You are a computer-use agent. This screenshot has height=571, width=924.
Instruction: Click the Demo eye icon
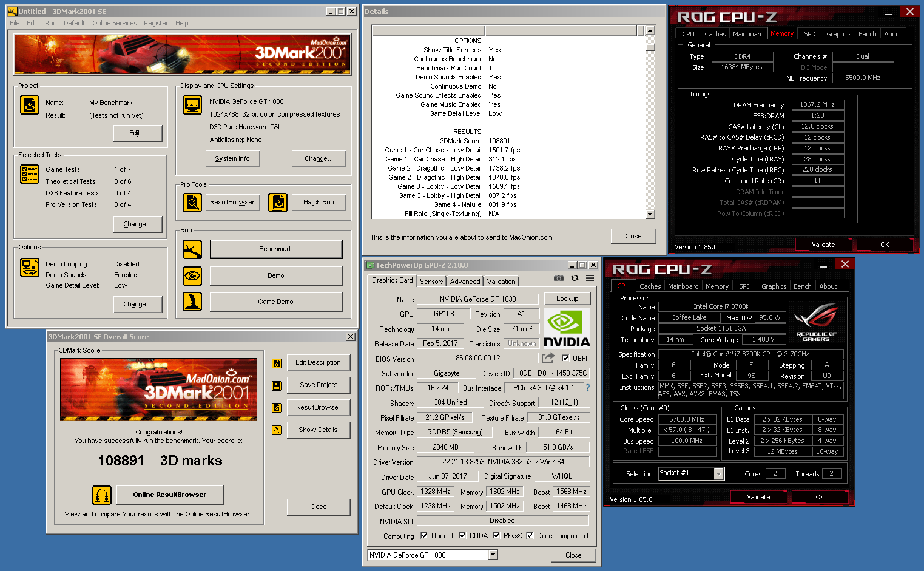click(192, 276)
